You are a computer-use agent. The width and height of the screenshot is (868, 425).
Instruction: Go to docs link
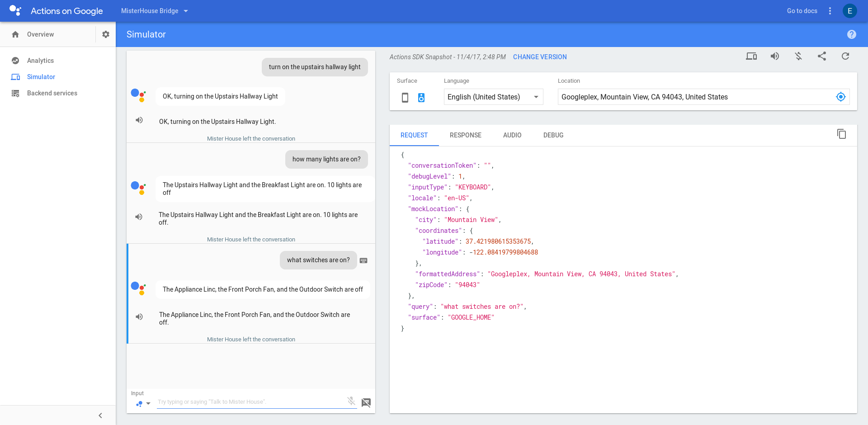(802, 11)
